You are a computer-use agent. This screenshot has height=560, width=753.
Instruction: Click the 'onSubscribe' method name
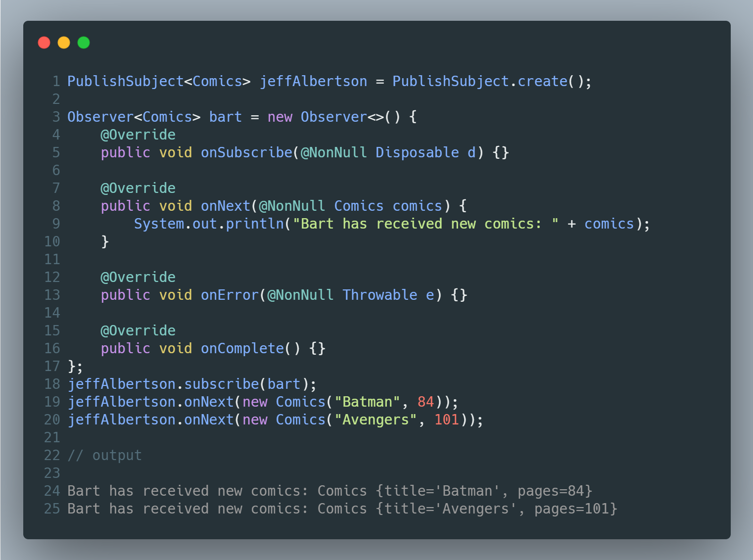point(246,152)
